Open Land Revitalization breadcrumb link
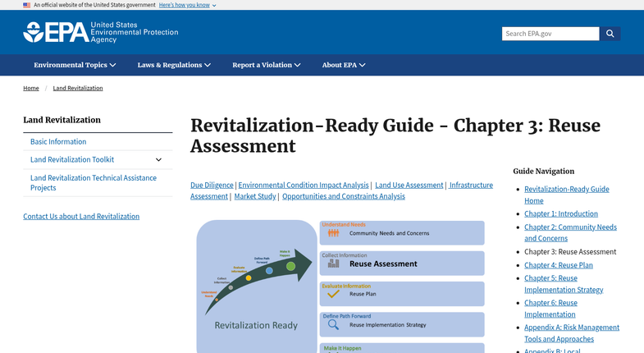This screenshot has width=644, height=353. pos(78,88)
